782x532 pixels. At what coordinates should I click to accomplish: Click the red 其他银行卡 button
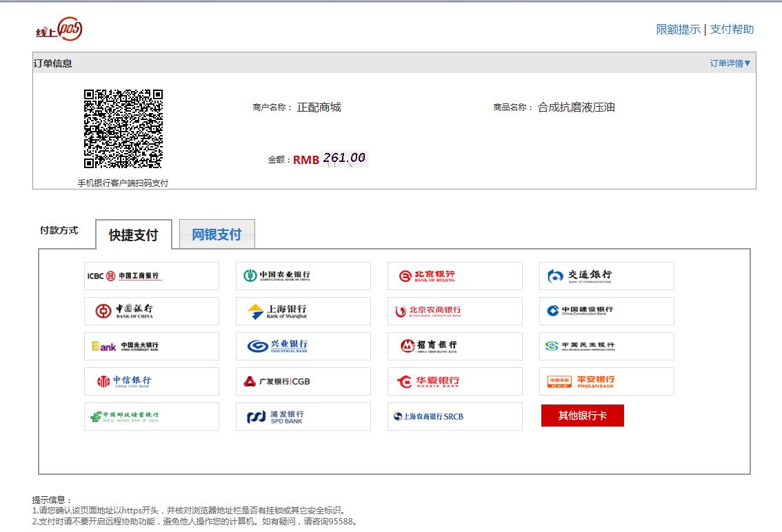[x=583, y=416]
